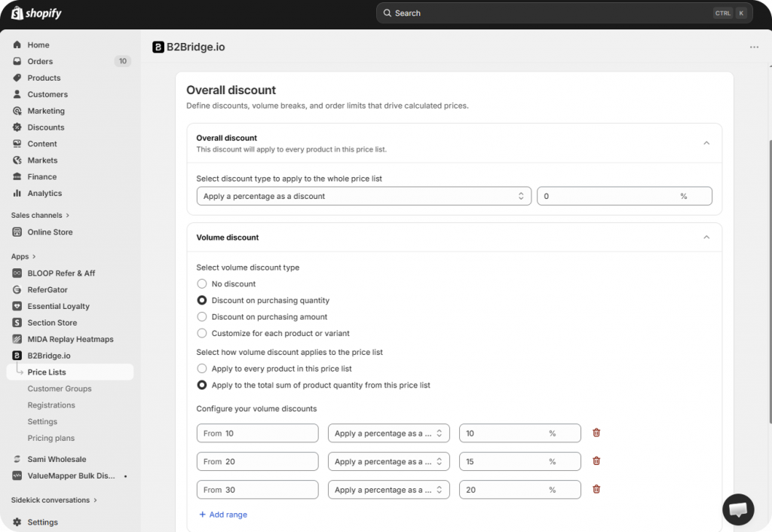Click the MIDA Replay Heatmaps app icon
Screen dimensions: 772x532
pyautogui.click(x=17, y=339)
